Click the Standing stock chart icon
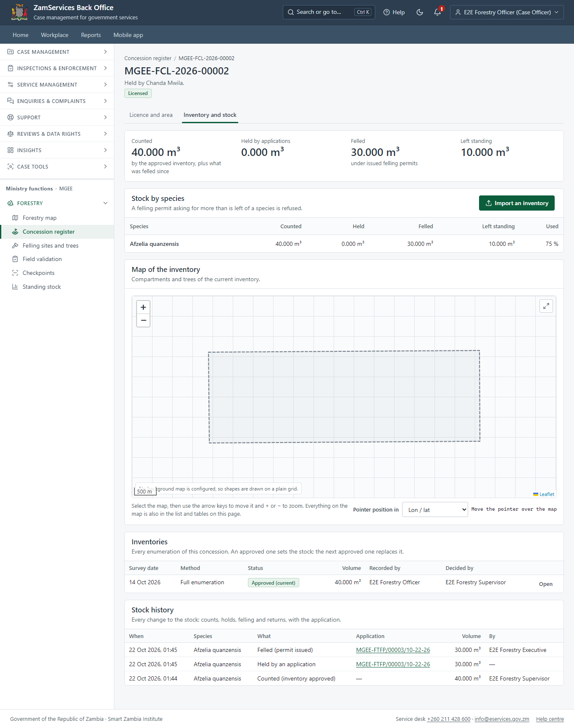Screen dimensions: 574x728 (15, 287)
